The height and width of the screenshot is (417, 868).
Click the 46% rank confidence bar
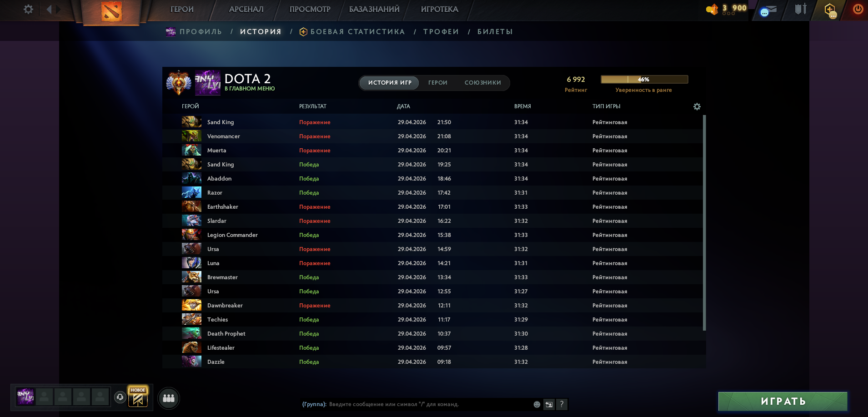[644, 80]
